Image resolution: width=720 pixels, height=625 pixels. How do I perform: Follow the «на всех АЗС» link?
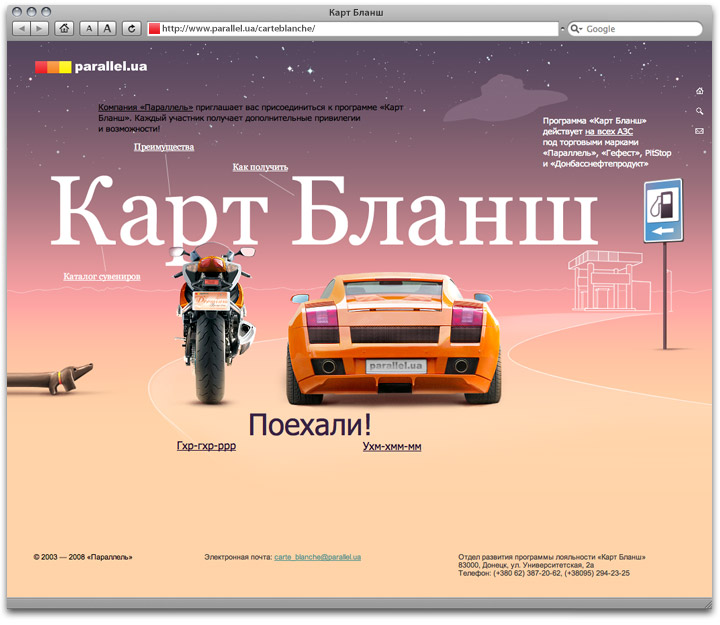pos(608,131)
